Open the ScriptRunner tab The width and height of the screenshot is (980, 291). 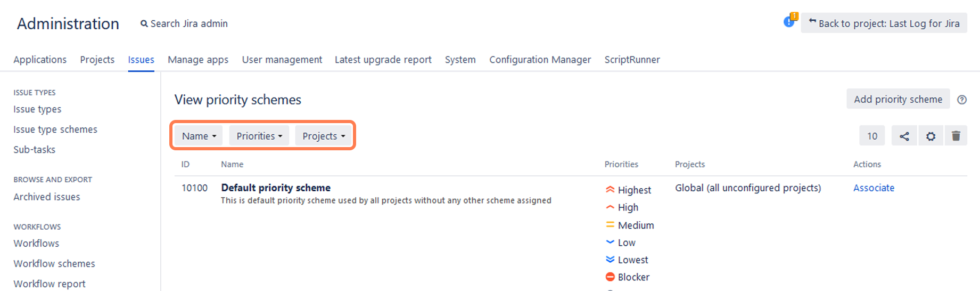click(x=632, y=60)
